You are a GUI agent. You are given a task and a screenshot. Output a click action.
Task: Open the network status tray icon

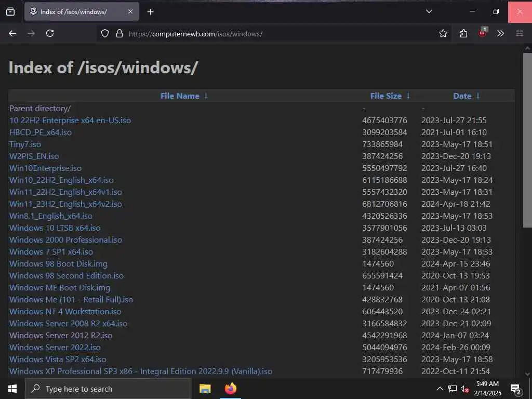pos(453,389)
